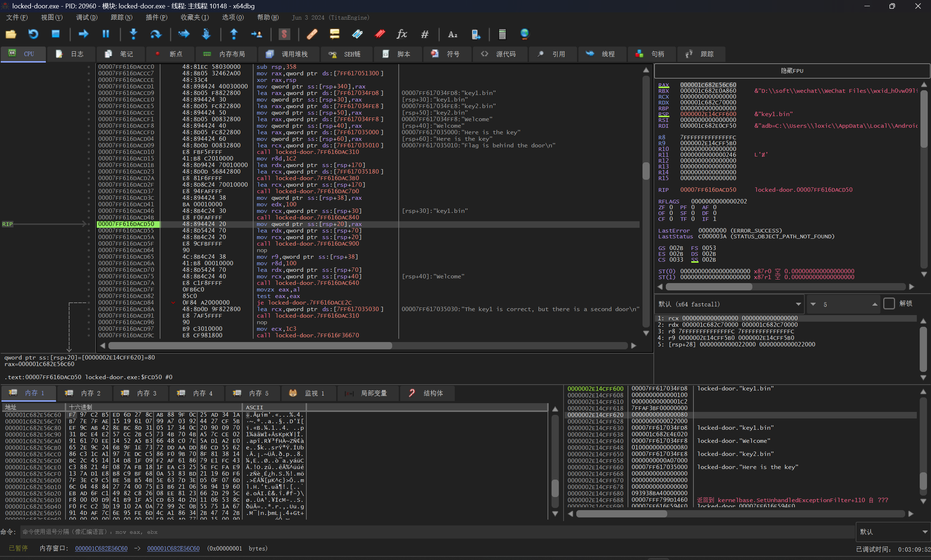Select the RIP register value
931x560 pixels.
708,190
